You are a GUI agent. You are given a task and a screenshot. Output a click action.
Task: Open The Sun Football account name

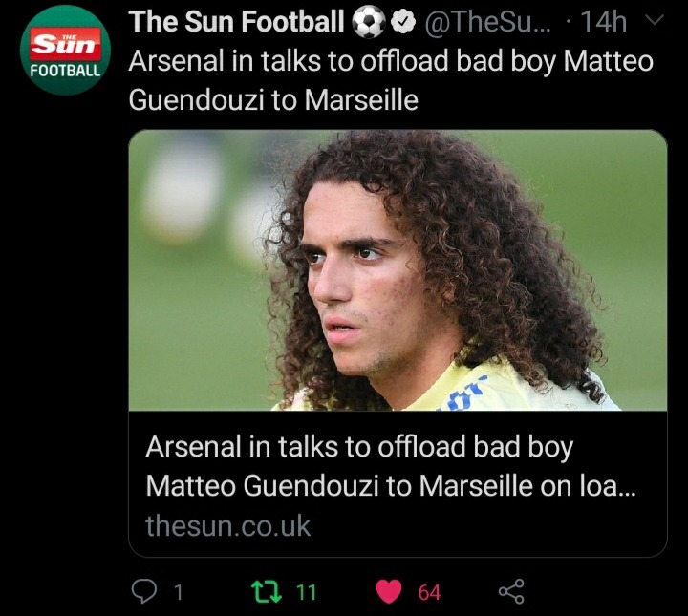click(x=236, y=22)
